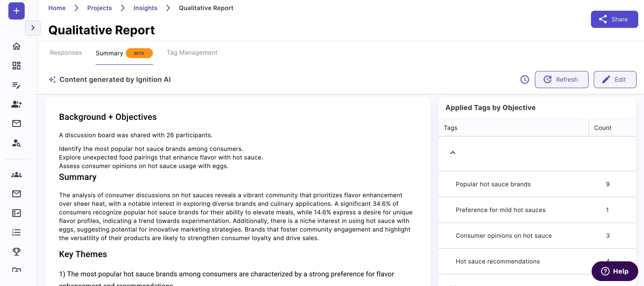Image resolution: width=644 pixels, height=286 pixels.
Task: Click count 1 for Preference for mild sauces
Action: pos(607,210)
